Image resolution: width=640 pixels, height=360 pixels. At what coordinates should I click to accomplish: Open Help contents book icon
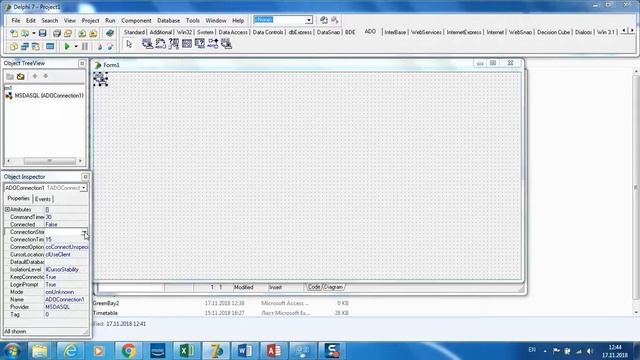pyautogui.click(x=109, y=33)
